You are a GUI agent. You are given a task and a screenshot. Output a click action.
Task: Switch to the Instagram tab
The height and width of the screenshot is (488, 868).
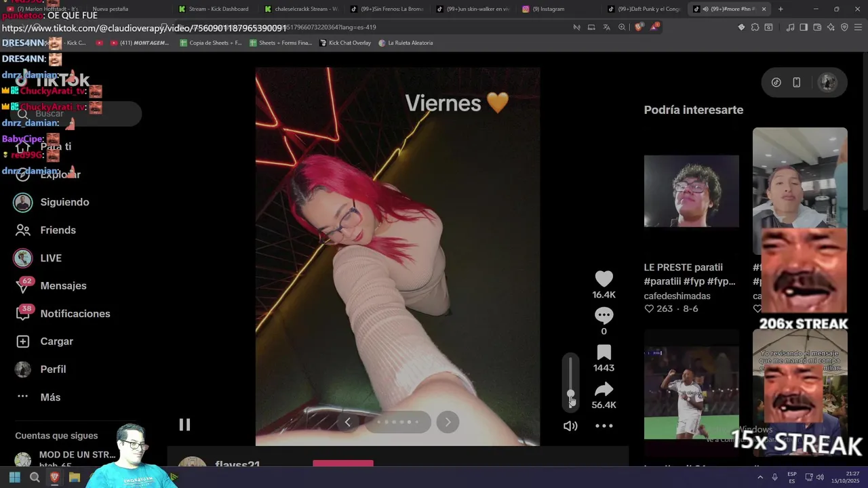tap(559, 9)
